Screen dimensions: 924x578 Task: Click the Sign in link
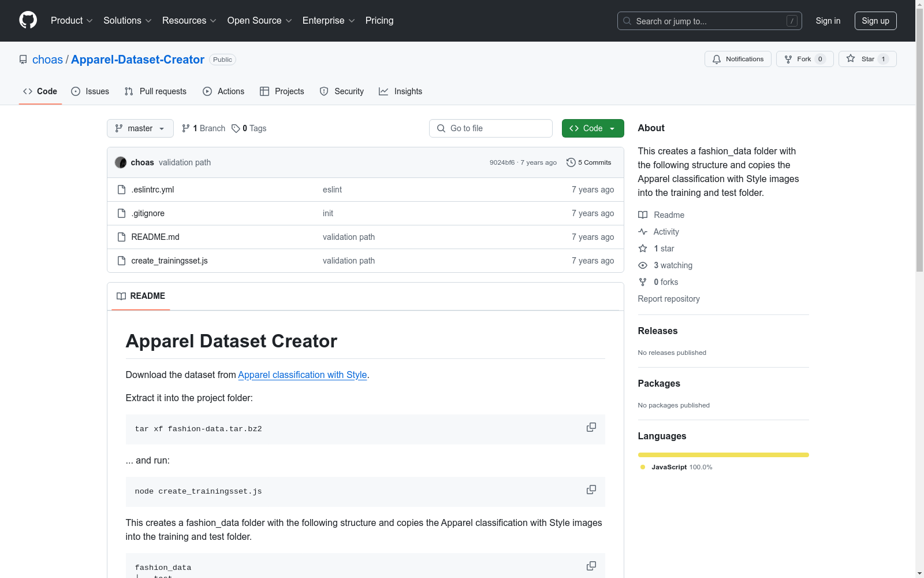tap(828, 21)
